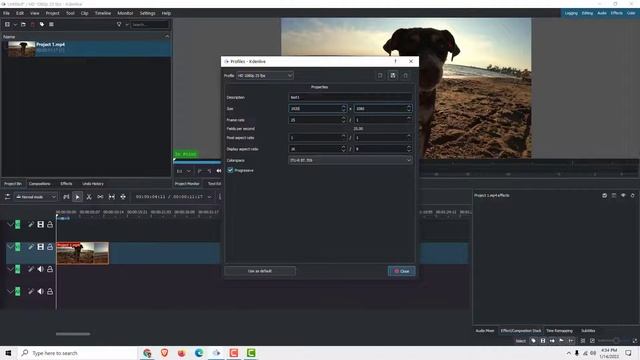Select the razor (cut) tool in timeline toolbar
The height and width of the screenshot is (360, 640).
coord(89,197)
